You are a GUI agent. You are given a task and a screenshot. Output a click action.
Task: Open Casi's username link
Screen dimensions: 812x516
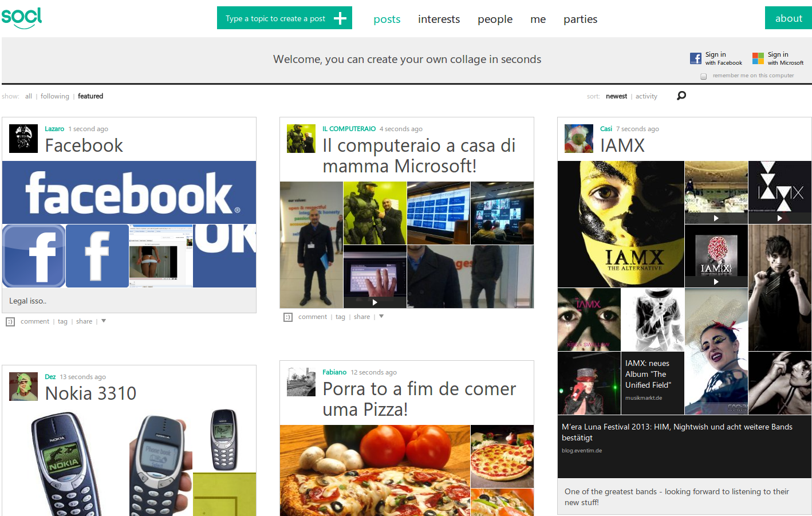(x=606, y=129)
